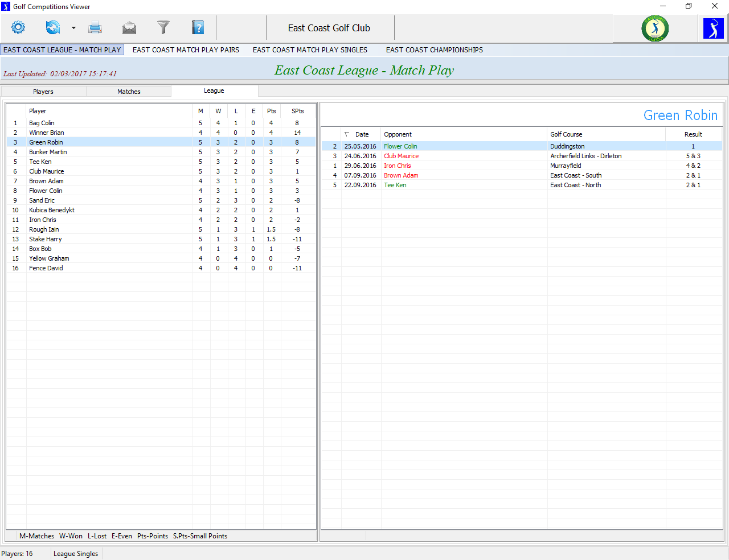Sort by Pts column header
729x560 pixels.
click(x=271, y=111)
